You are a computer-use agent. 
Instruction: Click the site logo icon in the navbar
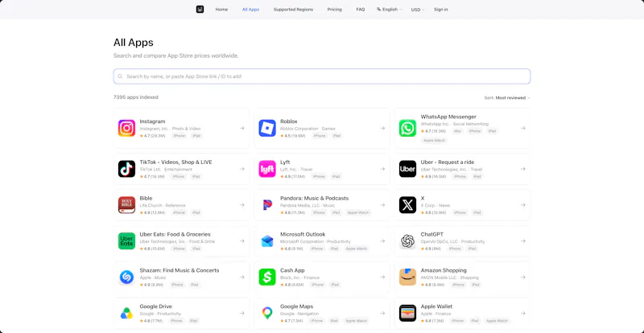200,10
